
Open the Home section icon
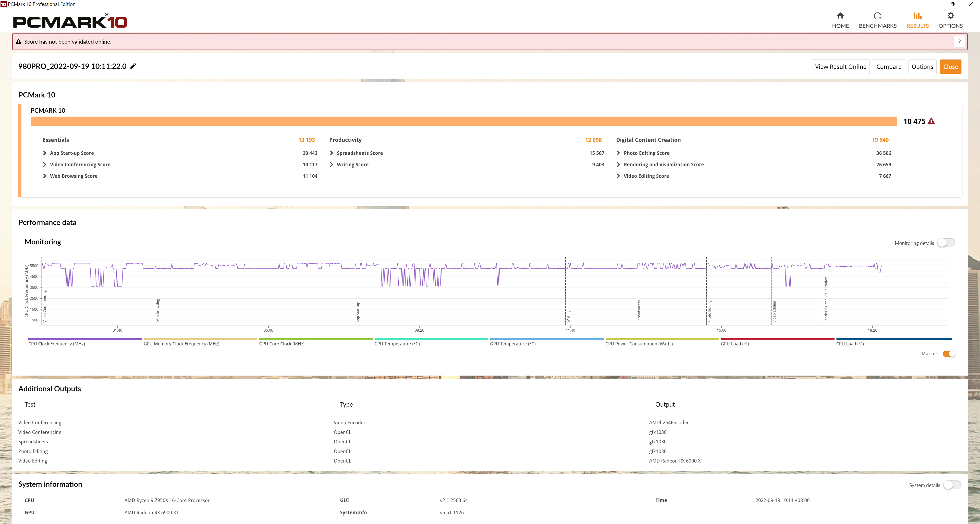point(840,16)
